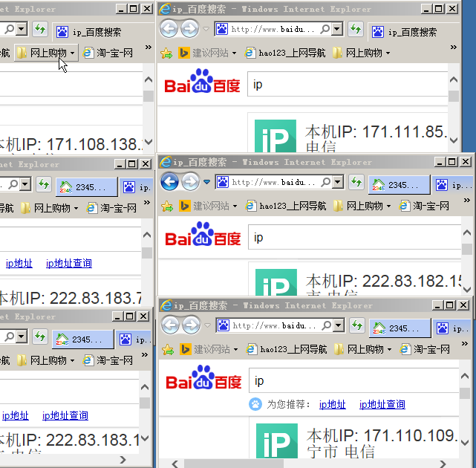This screenshot has height=468, width=476.
Task: Click ip地址 link in bottom-left 222.83.183.1 window
Action: pyautogui.click(x=16, y=415)
